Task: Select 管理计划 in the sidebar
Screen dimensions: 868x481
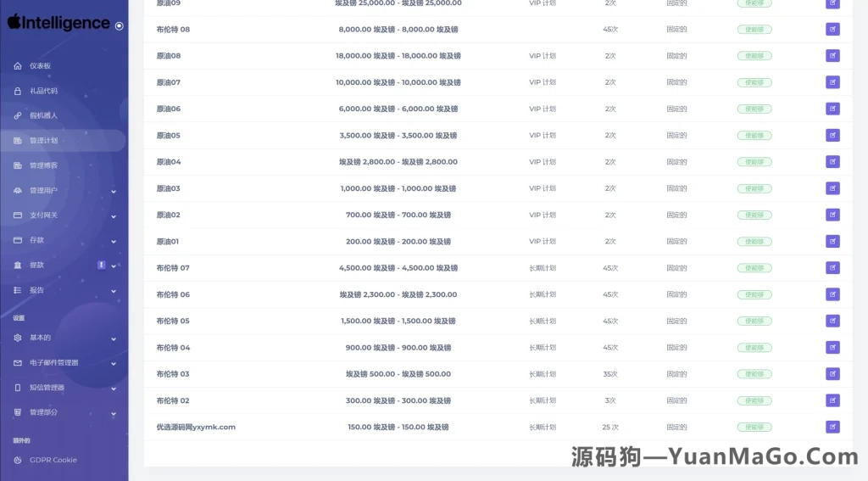Action: (63, 141)
